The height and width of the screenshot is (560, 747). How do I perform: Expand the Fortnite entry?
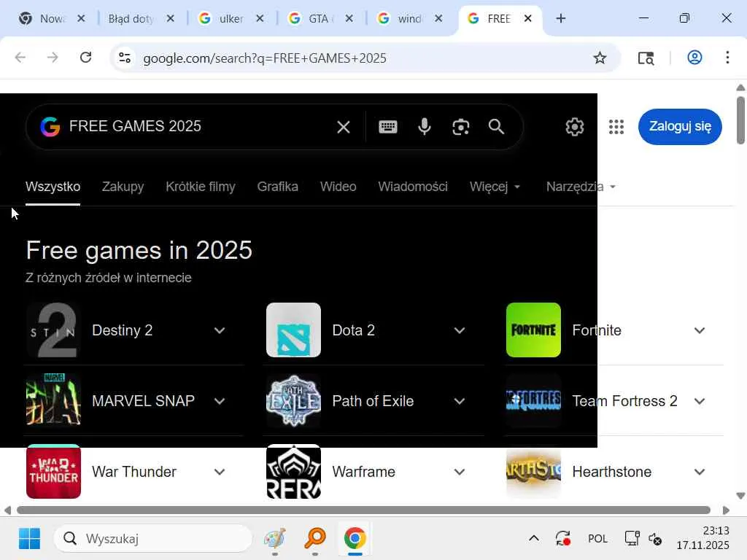700,330
